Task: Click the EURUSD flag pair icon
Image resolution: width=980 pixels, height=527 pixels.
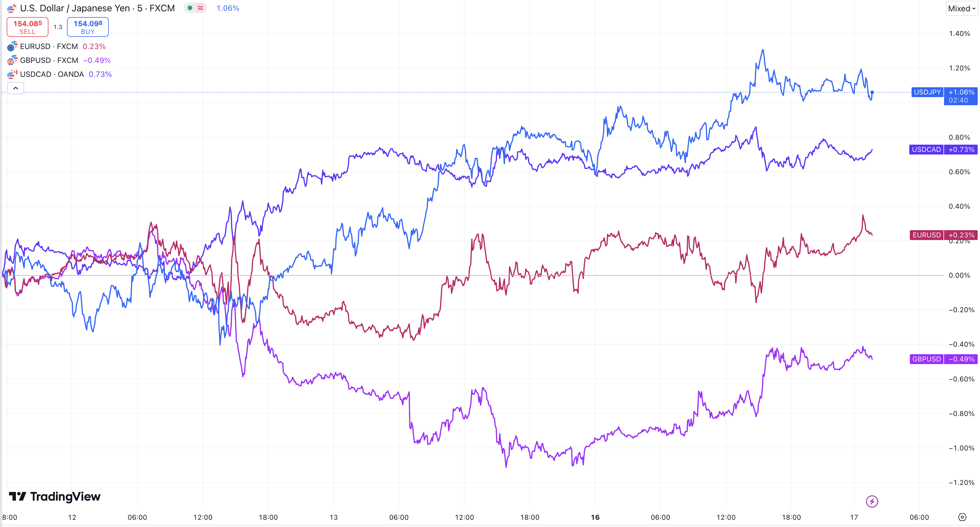Action: click(12, 46)
